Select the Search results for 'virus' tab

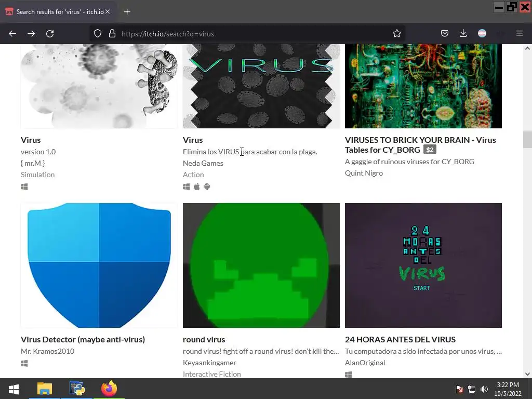click(58, 12)
